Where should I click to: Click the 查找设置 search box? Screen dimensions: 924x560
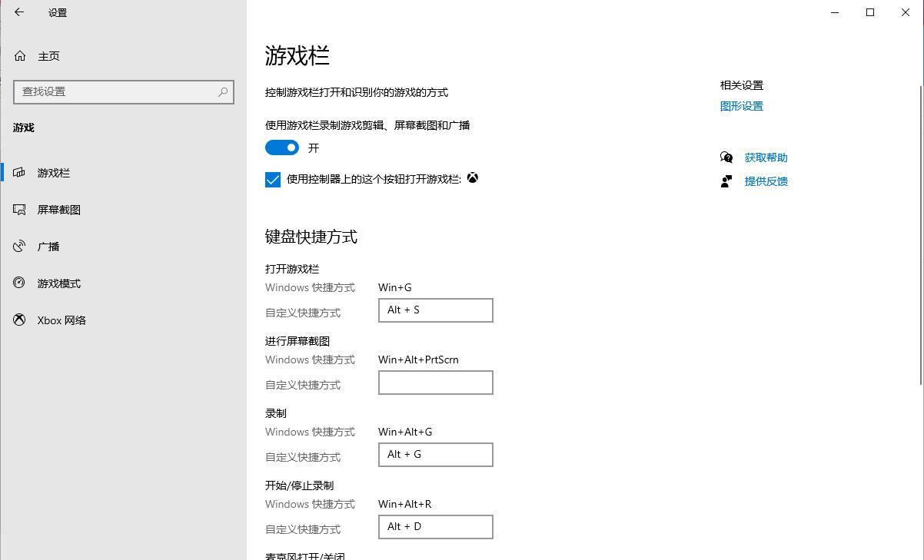click(115, 91)
